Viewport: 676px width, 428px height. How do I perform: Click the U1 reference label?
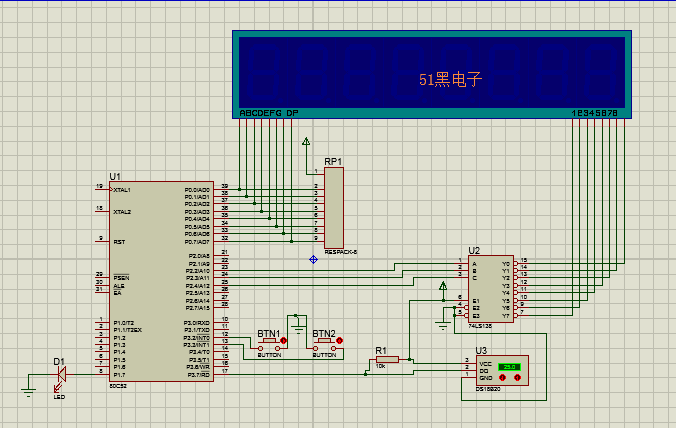tap(115, 177)
